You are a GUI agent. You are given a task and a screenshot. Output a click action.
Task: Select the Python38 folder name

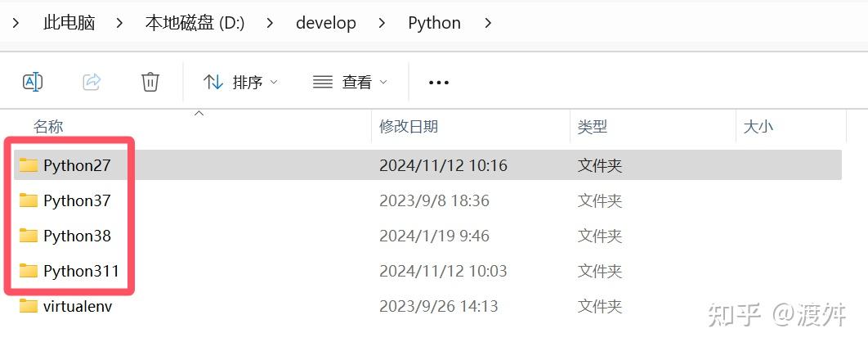pyautogui.click(x=77, y=236)
